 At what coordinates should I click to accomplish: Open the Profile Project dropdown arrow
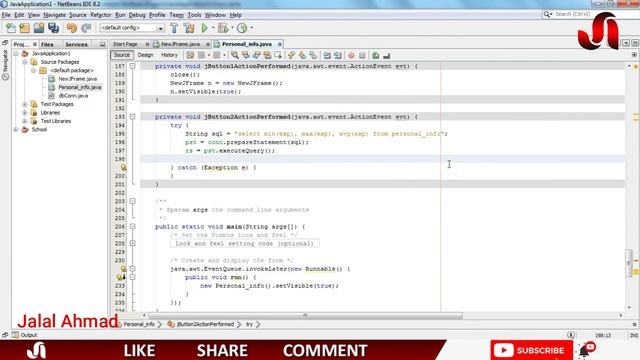(251, 28)
